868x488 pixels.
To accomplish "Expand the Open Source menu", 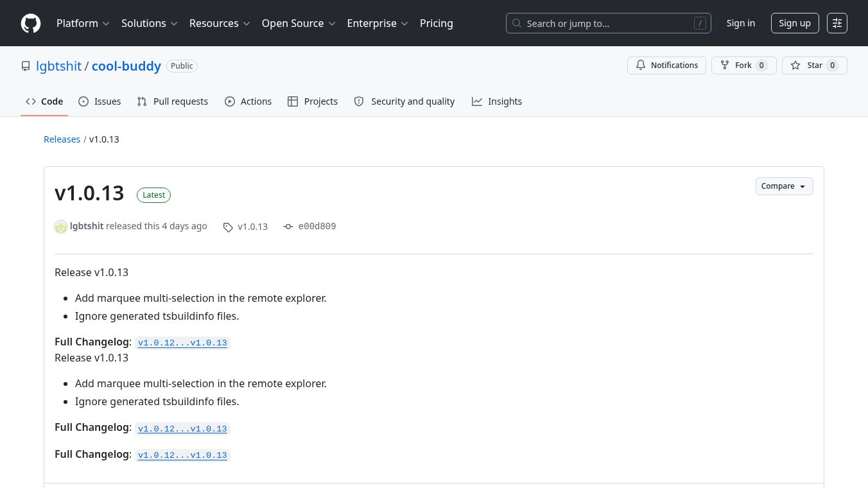I will point(299,23).
